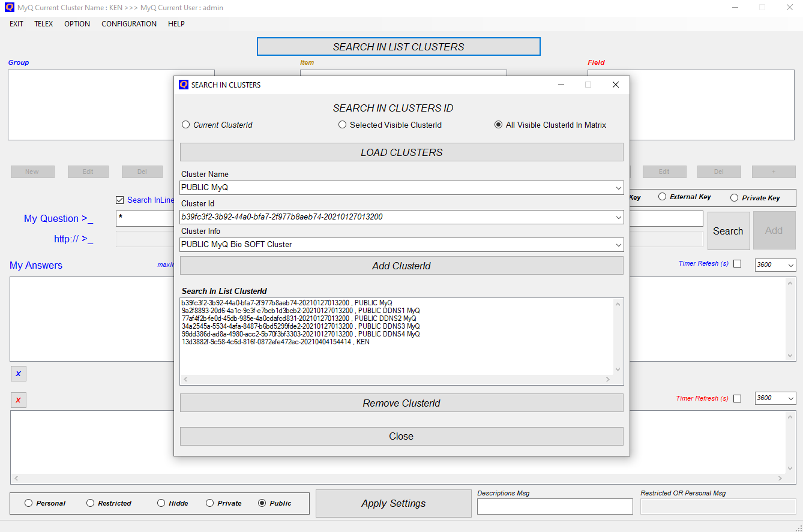Open the EXIT menu

[x=16, y=24]
